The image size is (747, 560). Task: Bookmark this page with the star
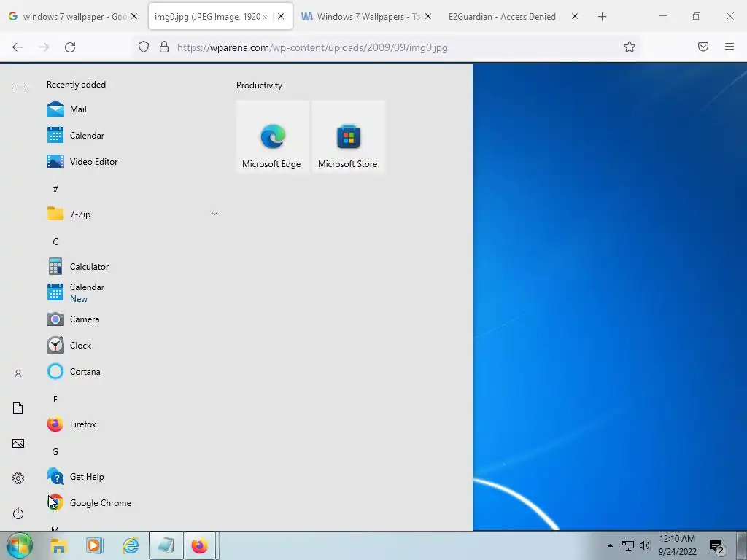tap(630, 47)
